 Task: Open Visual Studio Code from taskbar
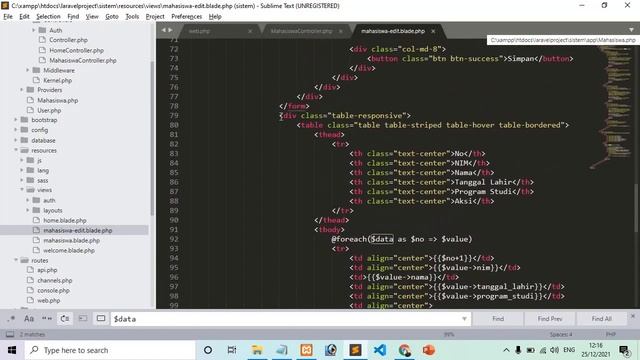(x=380, y=350)
